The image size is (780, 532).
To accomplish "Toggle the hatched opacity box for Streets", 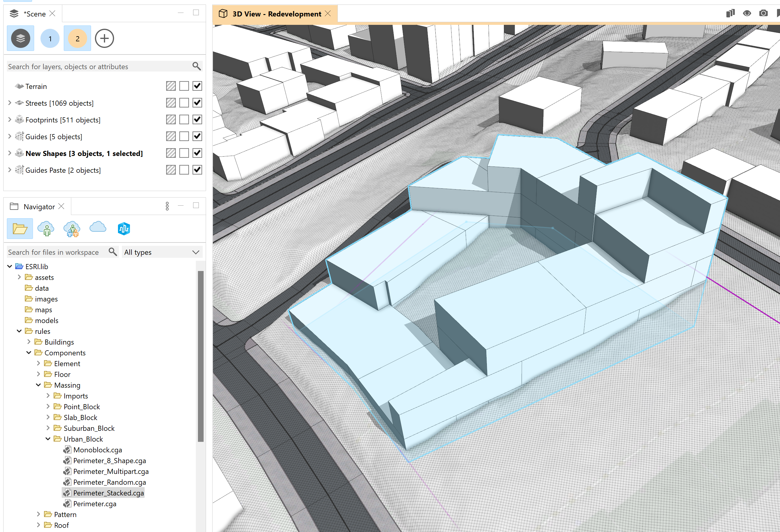I will tap(171, 103).
